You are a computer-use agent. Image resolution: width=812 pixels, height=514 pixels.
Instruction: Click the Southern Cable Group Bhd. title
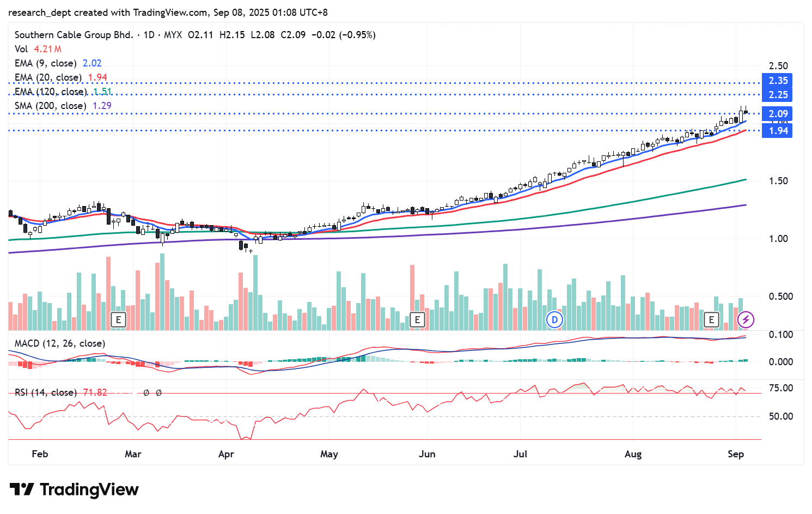tap(74, 35)
